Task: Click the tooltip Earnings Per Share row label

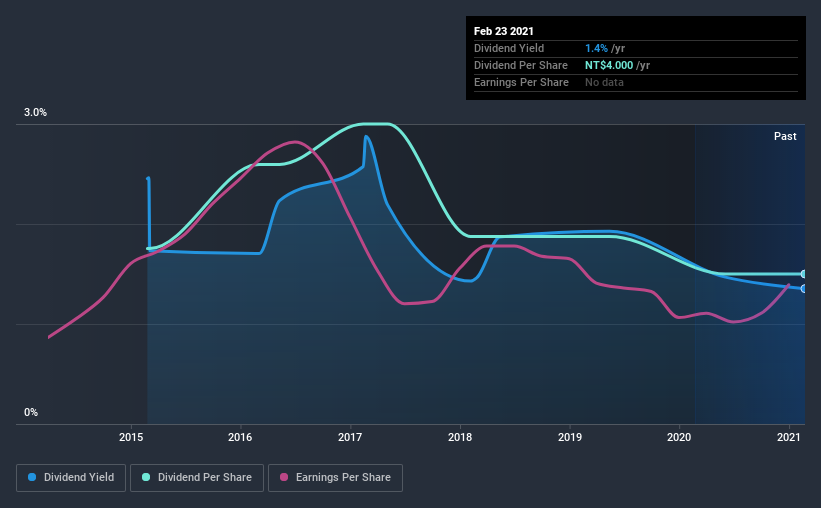Action: coord(521,82)
